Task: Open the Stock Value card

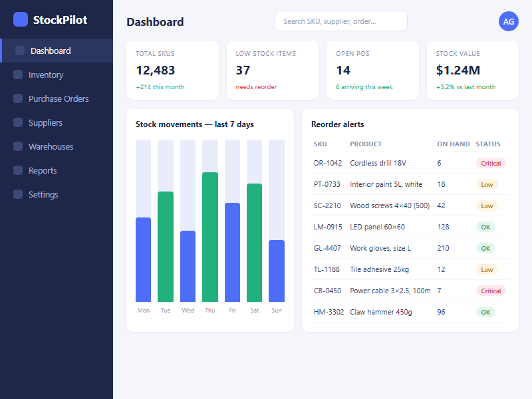Action: tap(473, 70)
